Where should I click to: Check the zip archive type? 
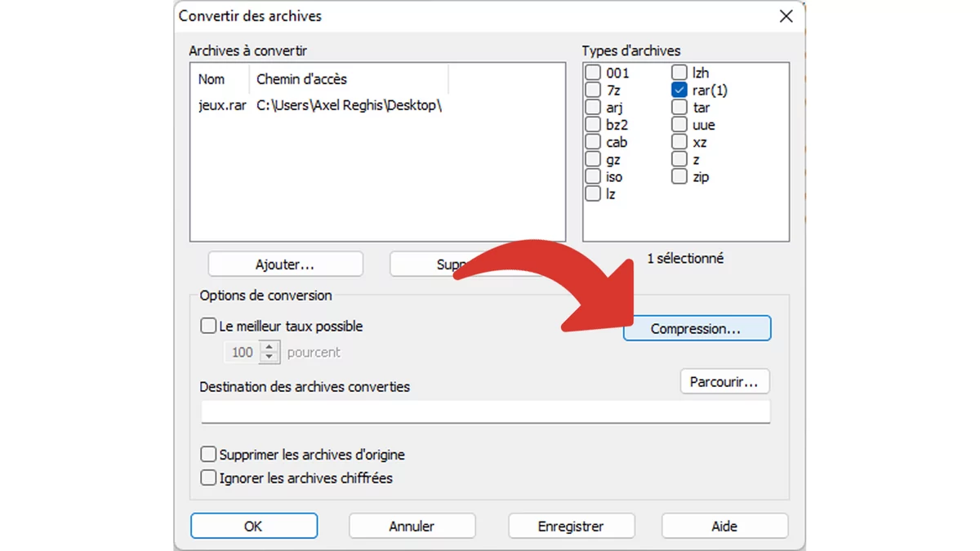pyautogui.click(x=679, y=176)
